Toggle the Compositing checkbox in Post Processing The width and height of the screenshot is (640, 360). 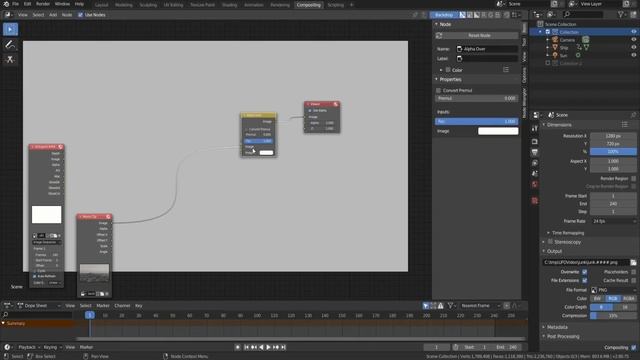pyautogui.click(x=633, y=347)
